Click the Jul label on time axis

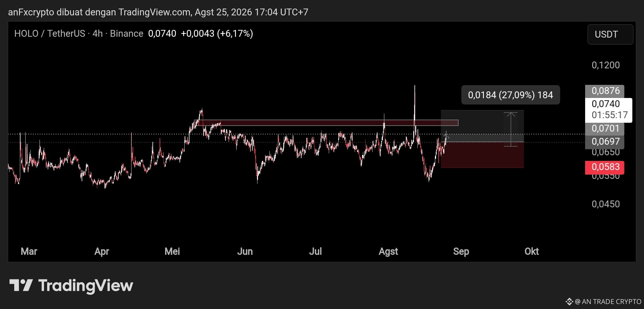(x=315, y=251)
